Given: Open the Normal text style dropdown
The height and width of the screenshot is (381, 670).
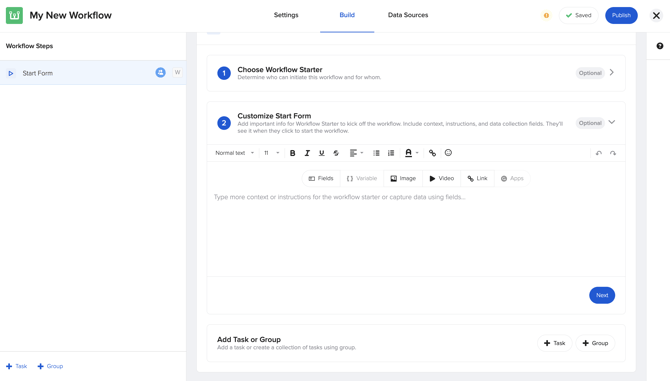Looking at the screenshot, I should (235, 153).
